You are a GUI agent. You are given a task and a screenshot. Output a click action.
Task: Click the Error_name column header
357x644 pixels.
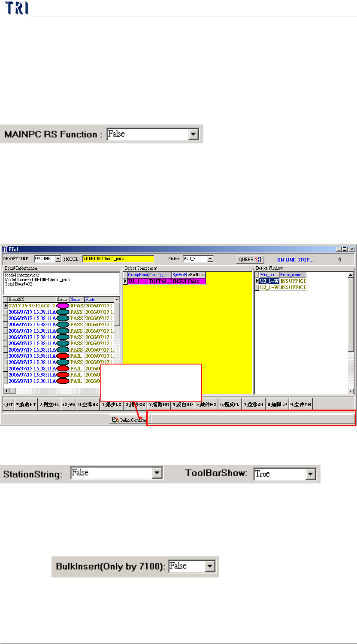(293, 275)
